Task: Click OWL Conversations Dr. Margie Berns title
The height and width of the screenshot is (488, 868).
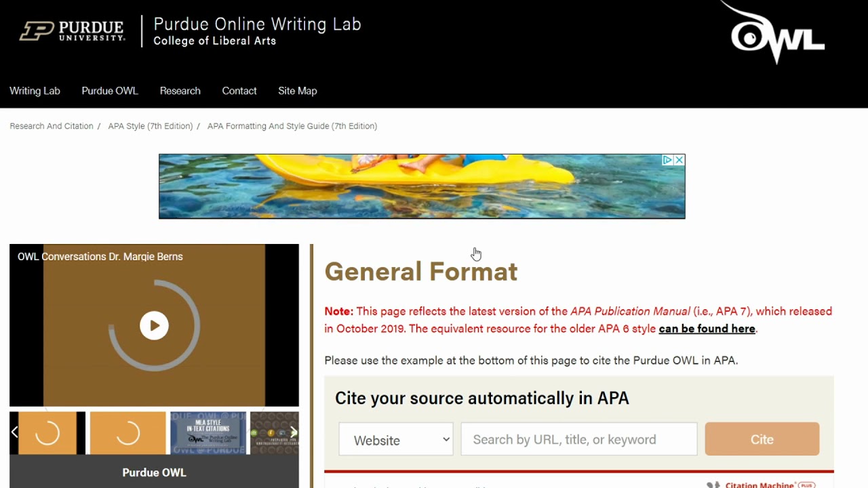Action: click(x=100, y=256)
